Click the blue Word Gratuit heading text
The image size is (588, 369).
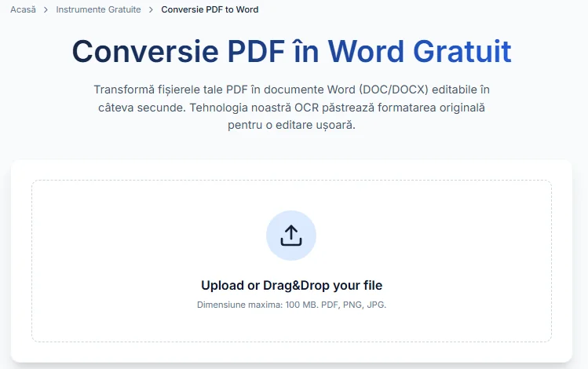click(419, 51)
